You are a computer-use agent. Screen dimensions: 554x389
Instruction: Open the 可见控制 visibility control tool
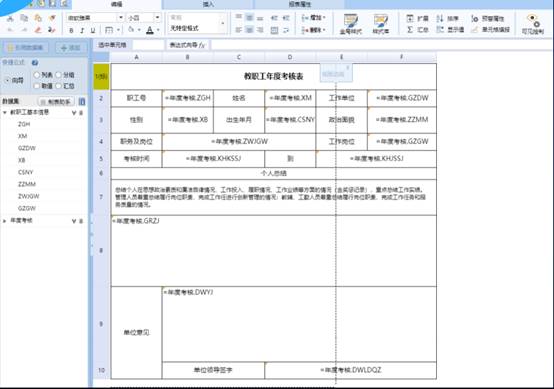point(532,24)
